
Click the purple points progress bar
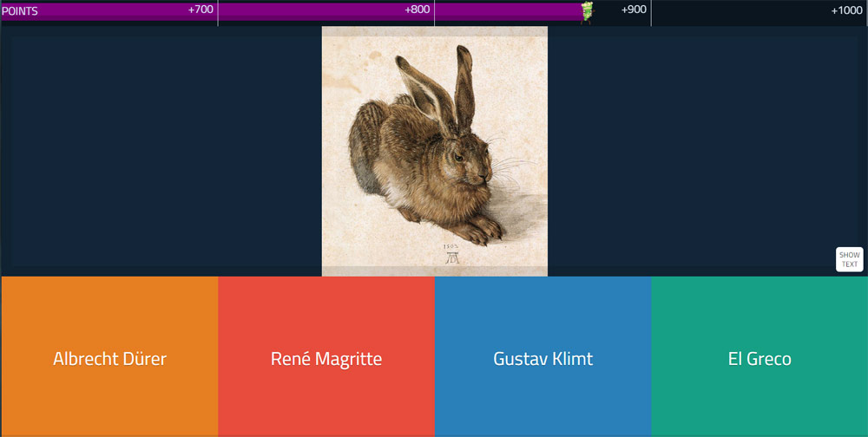(293, 11)
